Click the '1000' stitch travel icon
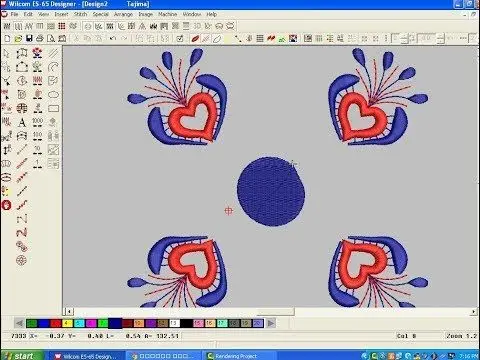The image size is (480, 360). click(37, 122)
